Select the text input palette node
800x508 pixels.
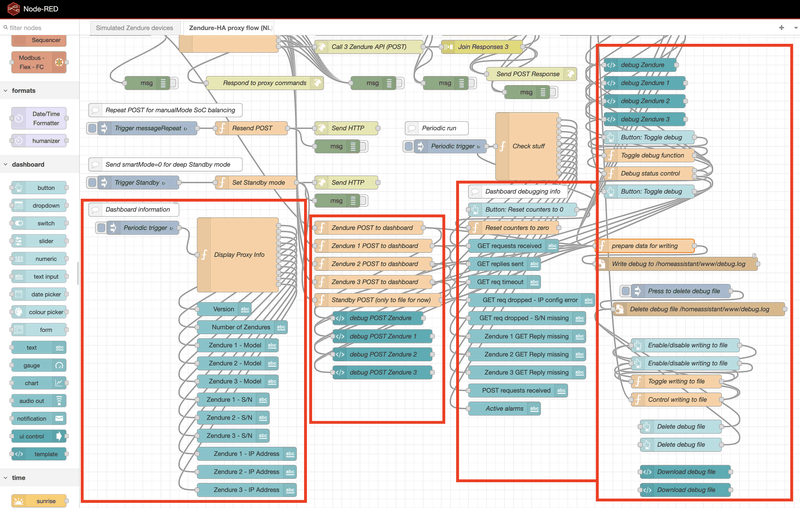pyautogui.click(x=39, y=276)
